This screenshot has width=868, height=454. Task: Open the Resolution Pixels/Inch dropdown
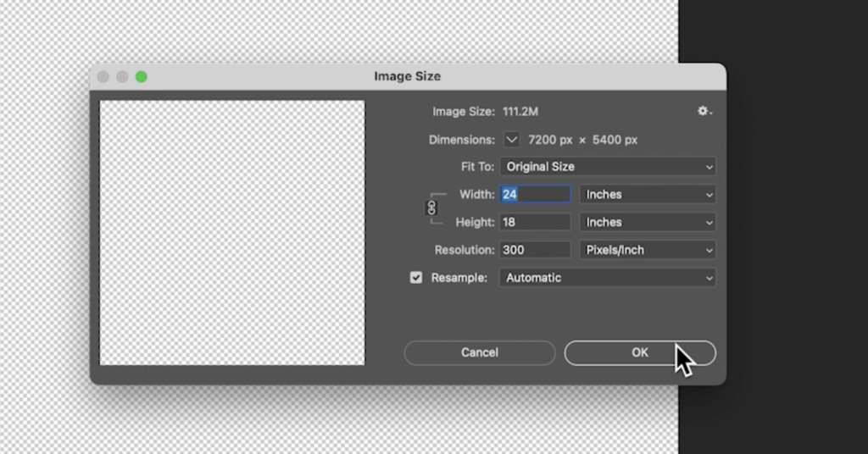click(x=648, y=250)
